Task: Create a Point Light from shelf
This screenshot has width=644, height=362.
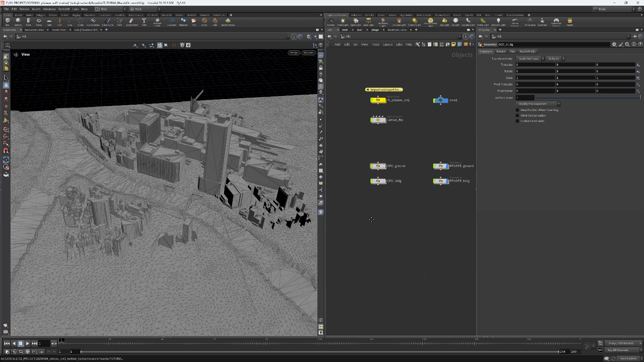Action: point(343,21)
